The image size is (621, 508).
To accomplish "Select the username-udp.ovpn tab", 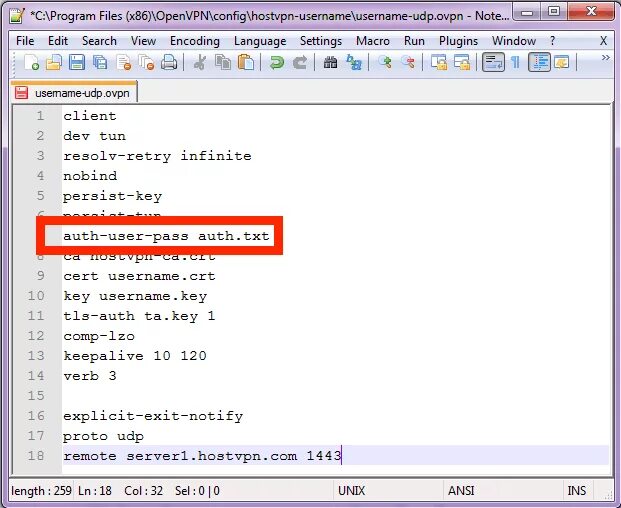I will click(x=74, y=93).
